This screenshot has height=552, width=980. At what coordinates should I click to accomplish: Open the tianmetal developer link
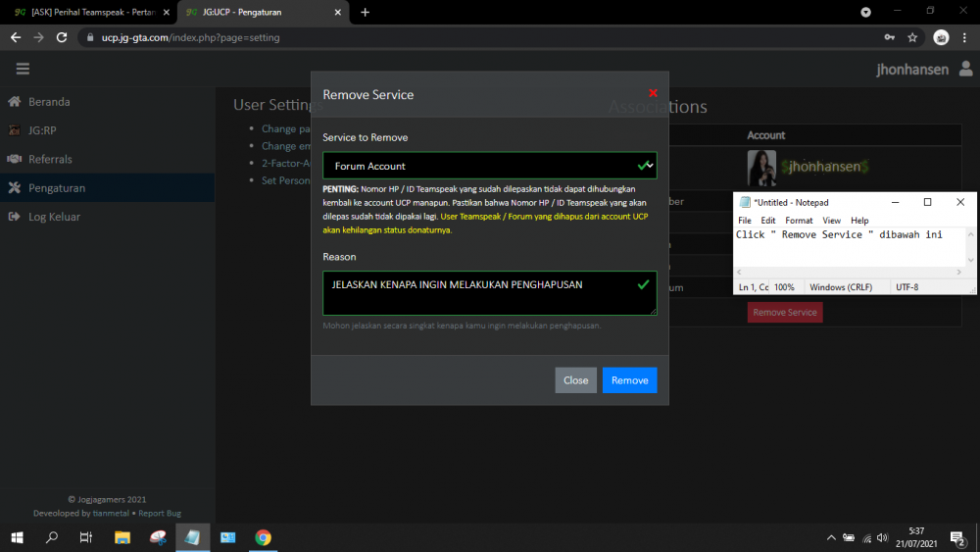click(111, 513)
